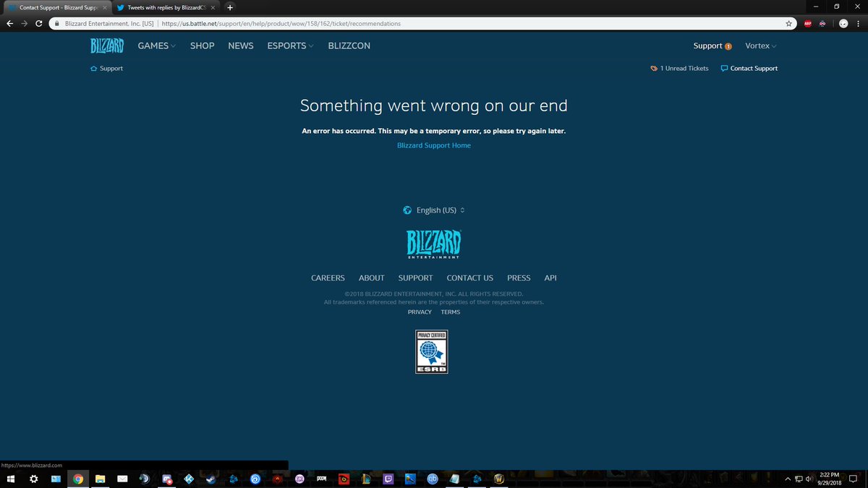Expand the Vortex account dropdown
Viewport: 868px width, 488px height.
761,46
